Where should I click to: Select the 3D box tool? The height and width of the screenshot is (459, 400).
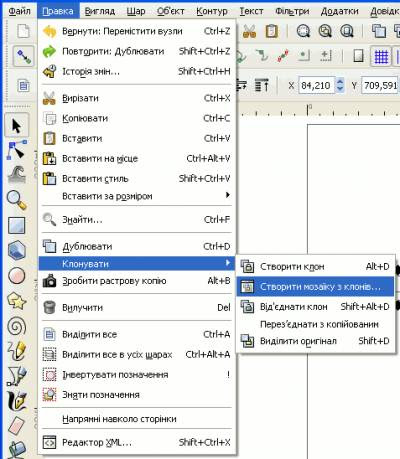(x=16, y=250)
